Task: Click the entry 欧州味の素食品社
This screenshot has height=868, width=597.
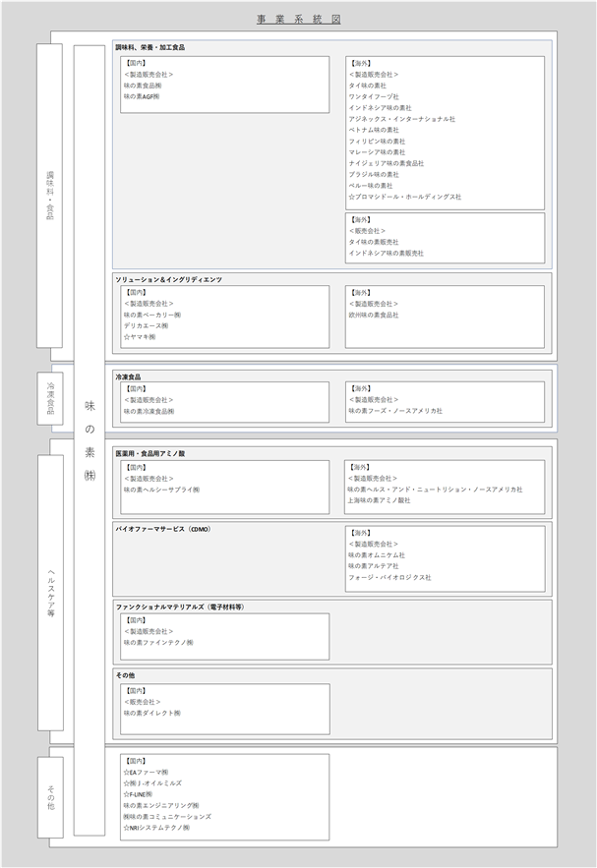Action: [x=374, y=315]
